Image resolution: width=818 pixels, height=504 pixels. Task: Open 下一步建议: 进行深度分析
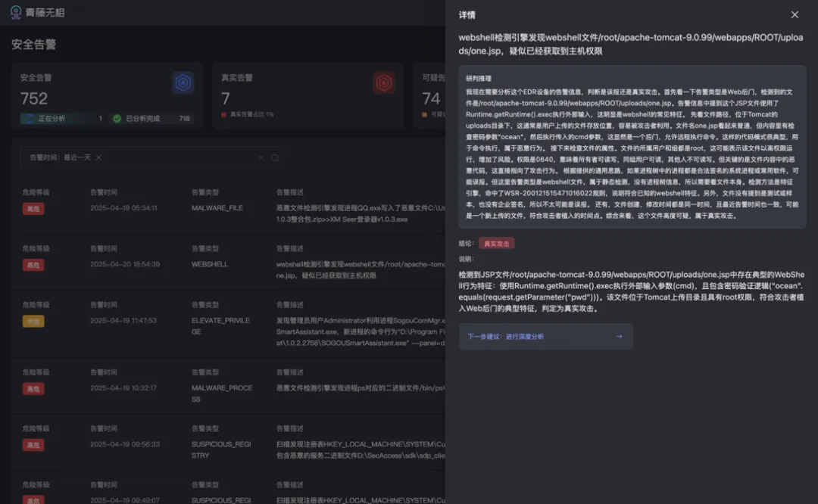[x=545, y=336]
